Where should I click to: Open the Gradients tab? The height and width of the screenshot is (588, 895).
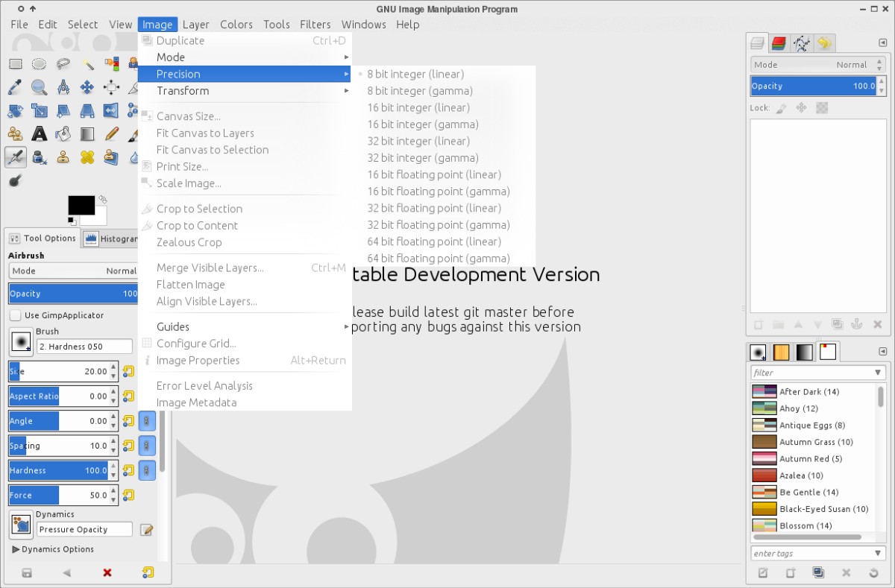pos(804,352)
